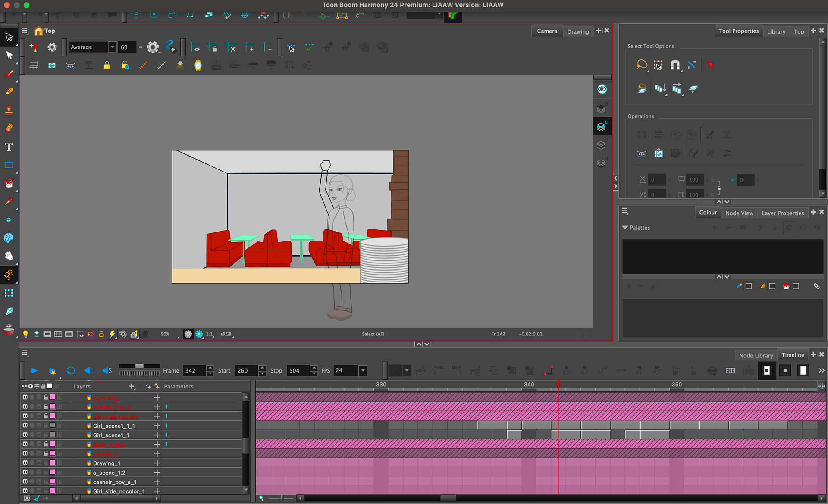This screenshot has height=504, width=828.
Task: Switch to the Node Library tab
Action: tap(756, 355)
